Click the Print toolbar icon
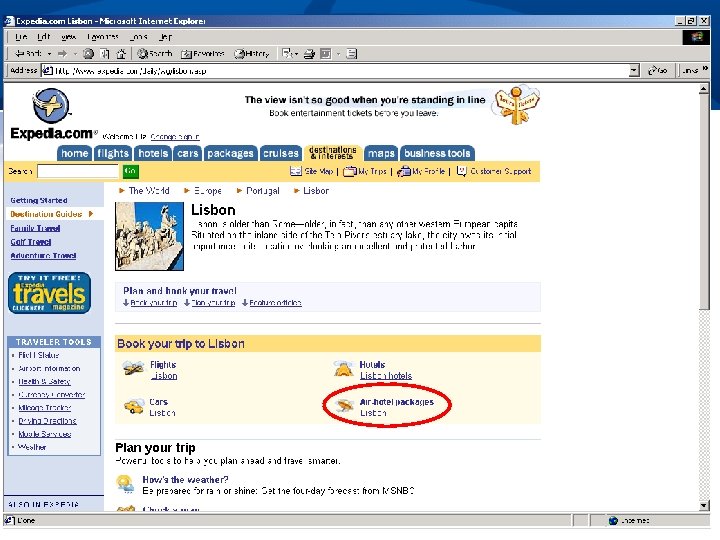Viewport: 720px width, 540px height. [x=309, y=54]
